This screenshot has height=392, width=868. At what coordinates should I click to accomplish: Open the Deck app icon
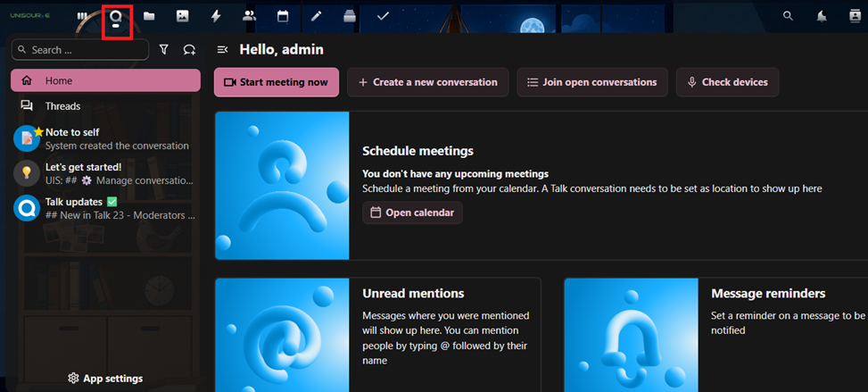pos(350,17)
